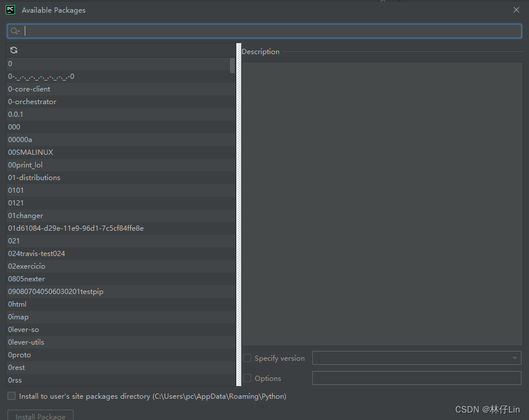529x420 pixels.
Task: Select the 0805nexter package
Action: [121, 279]
